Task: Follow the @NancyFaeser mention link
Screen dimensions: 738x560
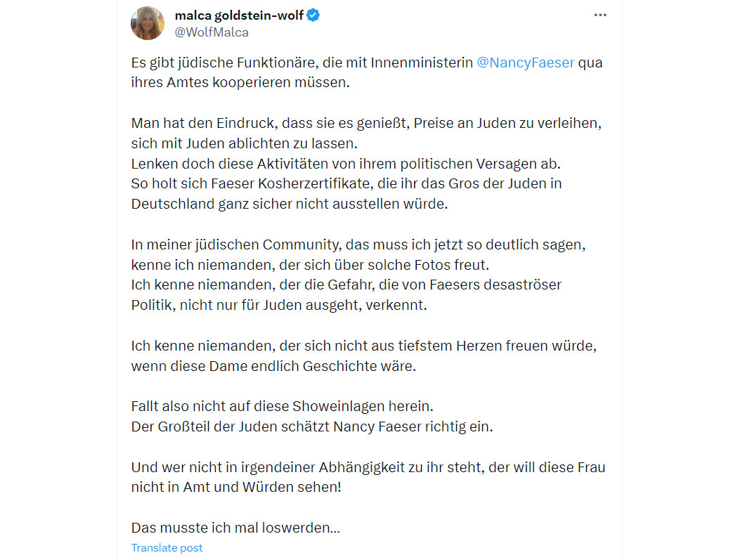Action: [x=525, y=63]
